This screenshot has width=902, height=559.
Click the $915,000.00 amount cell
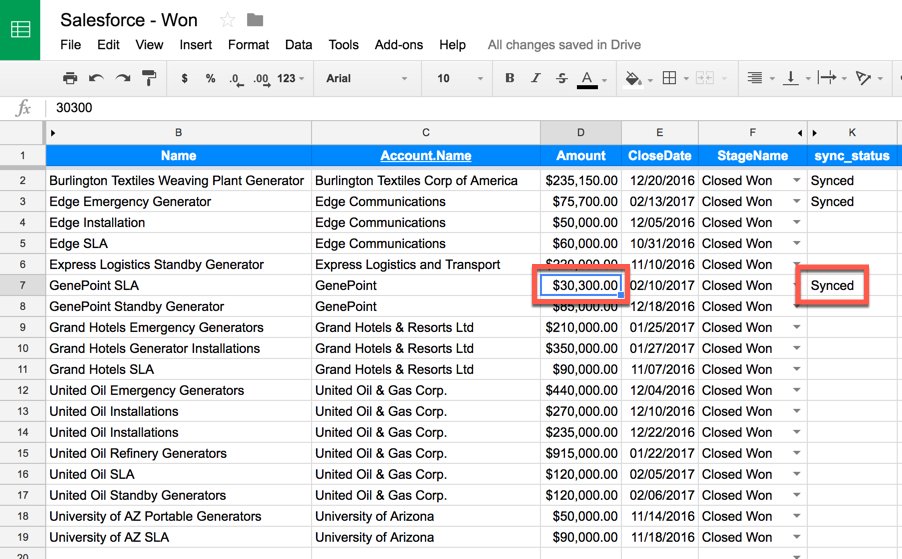(x=581, y=453)
